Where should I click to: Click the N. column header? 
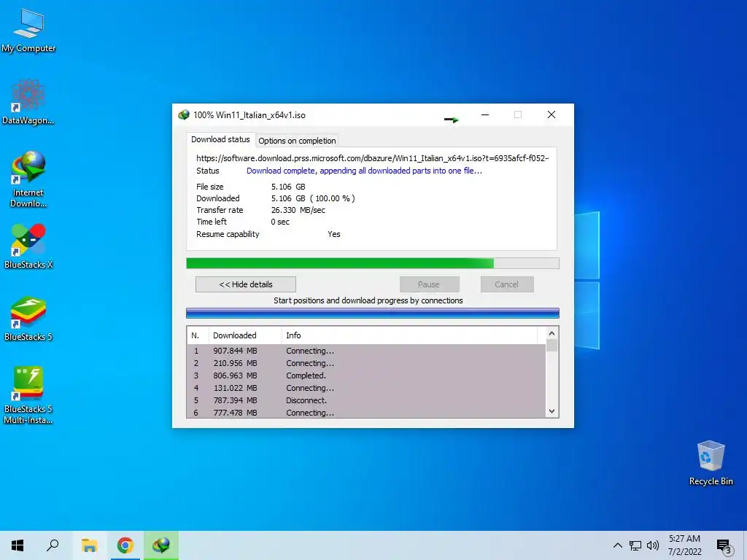tap(198, 335)
